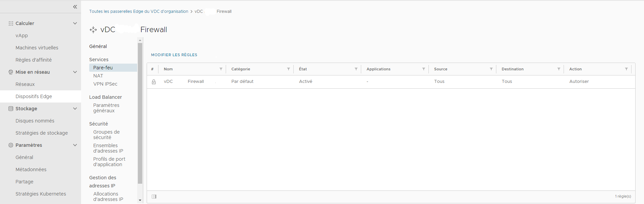Image resolution: width=644 pixels, height=204 pixels.
Task: Click the Mise en réseau network icon
Action: (11, 72)
